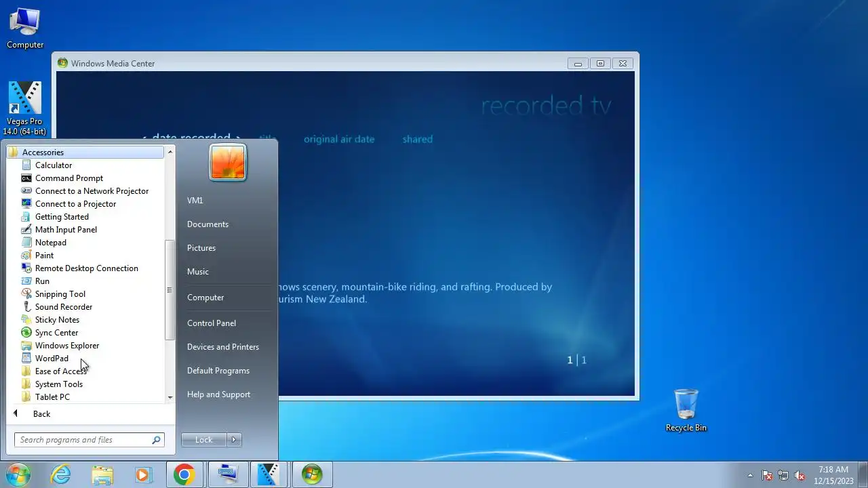Select date recorded sort in Media Center
Screen dimensions: 868x488
tap(191, 138)
